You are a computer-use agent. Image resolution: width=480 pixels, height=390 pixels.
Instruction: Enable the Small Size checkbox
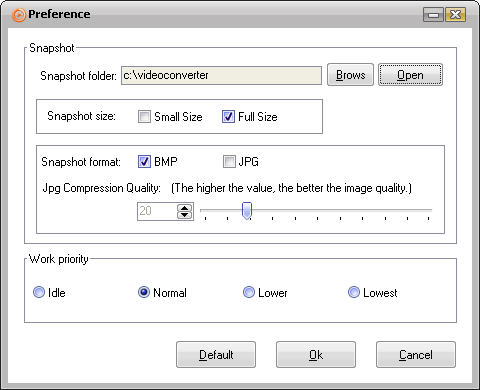click(144, 117)
